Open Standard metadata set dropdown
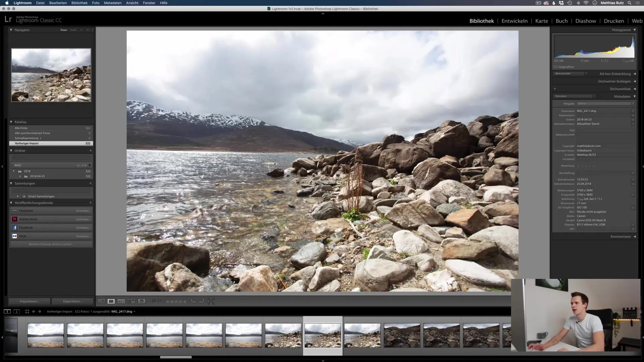The width and height of the screenshot is (644, 362). pos(575,96)
